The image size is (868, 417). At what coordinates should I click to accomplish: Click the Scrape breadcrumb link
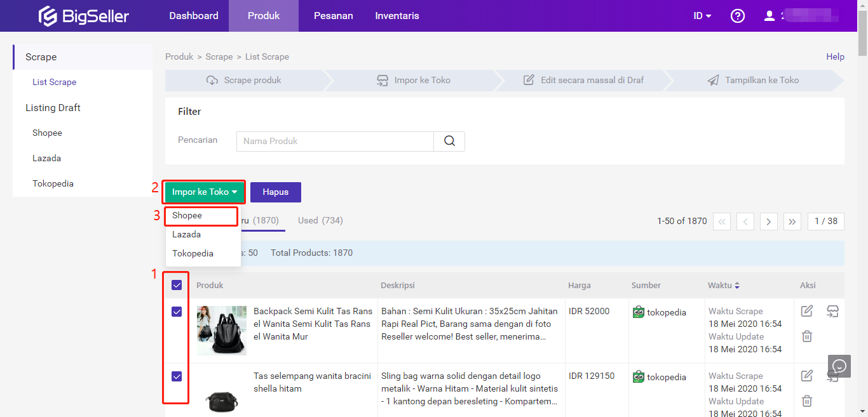(x=219, y=56)
